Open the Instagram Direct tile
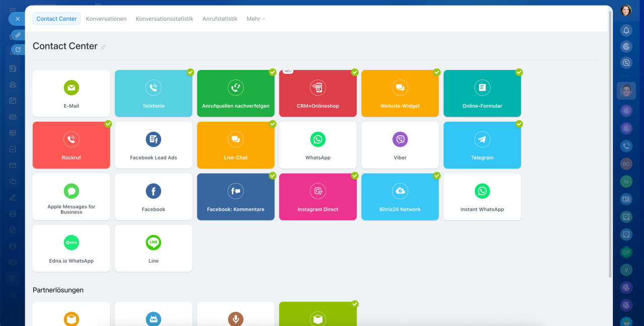The image size is (644, 326). pos(318,197)
